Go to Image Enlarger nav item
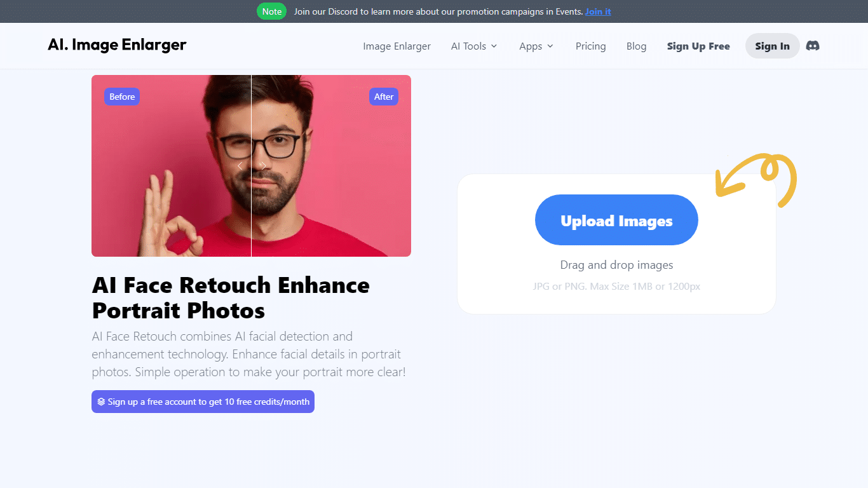This screenshot has width=868, height=488. tap(397, 46)
